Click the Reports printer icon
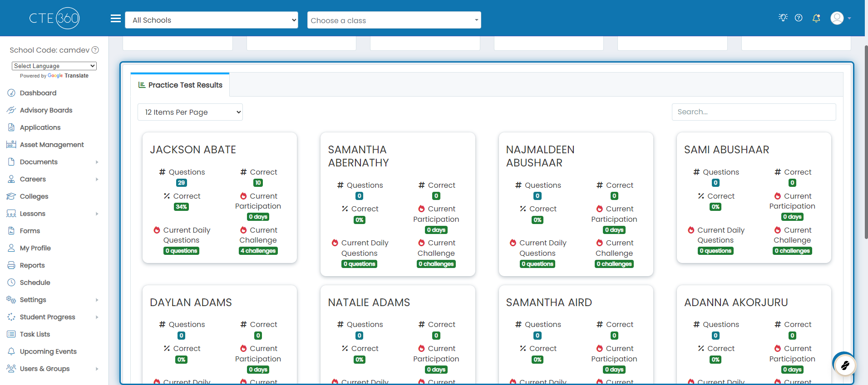This screenshot has width=868, height=385. pyautogui.click(x=11, y=265)
